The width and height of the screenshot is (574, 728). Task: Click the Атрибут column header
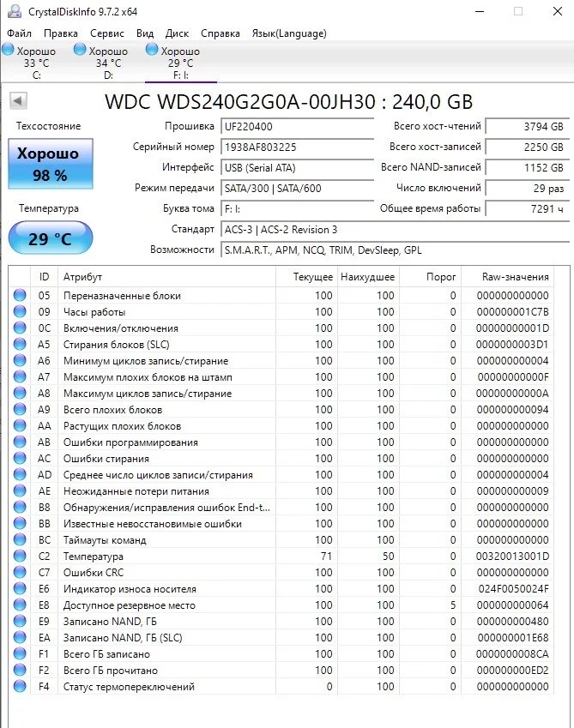click(166, 277)
